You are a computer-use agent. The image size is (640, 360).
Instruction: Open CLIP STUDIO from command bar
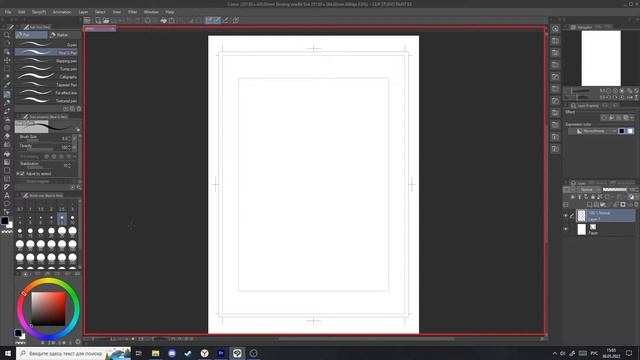click(x=87, y=20)
